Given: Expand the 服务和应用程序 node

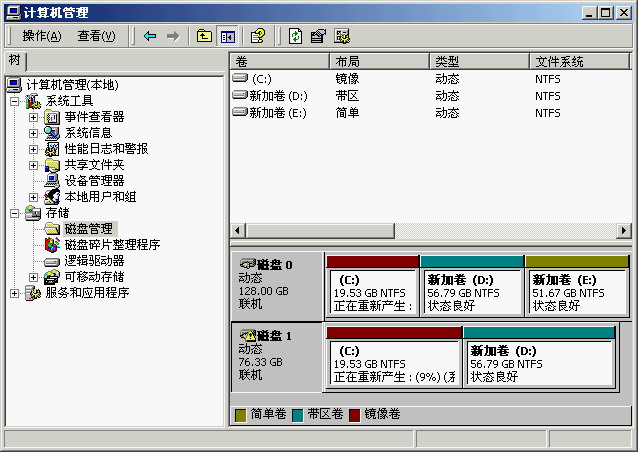Looking at the screenshot, I should pyautogui.click(x=14, y=293).
